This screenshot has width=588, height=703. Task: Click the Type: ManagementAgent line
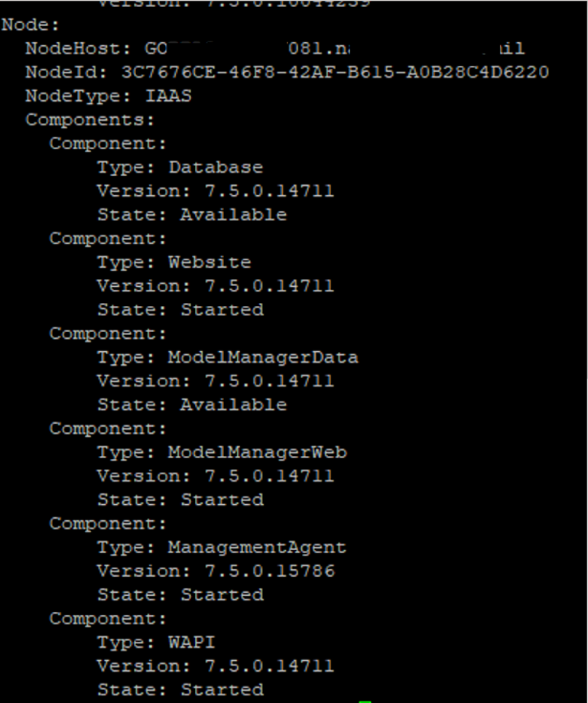click(x=221, y=547)
